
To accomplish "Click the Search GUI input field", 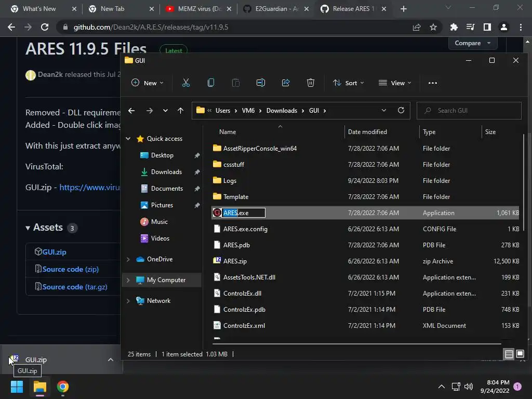I will coord(469,111).
